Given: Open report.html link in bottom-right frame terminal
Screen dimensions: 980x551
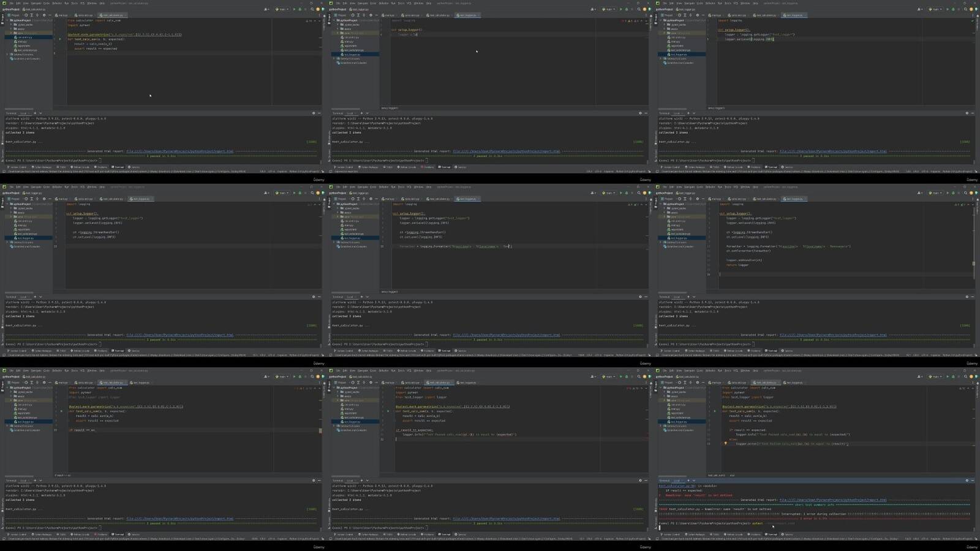Looking at the screenshot, I should click(833, 500).
